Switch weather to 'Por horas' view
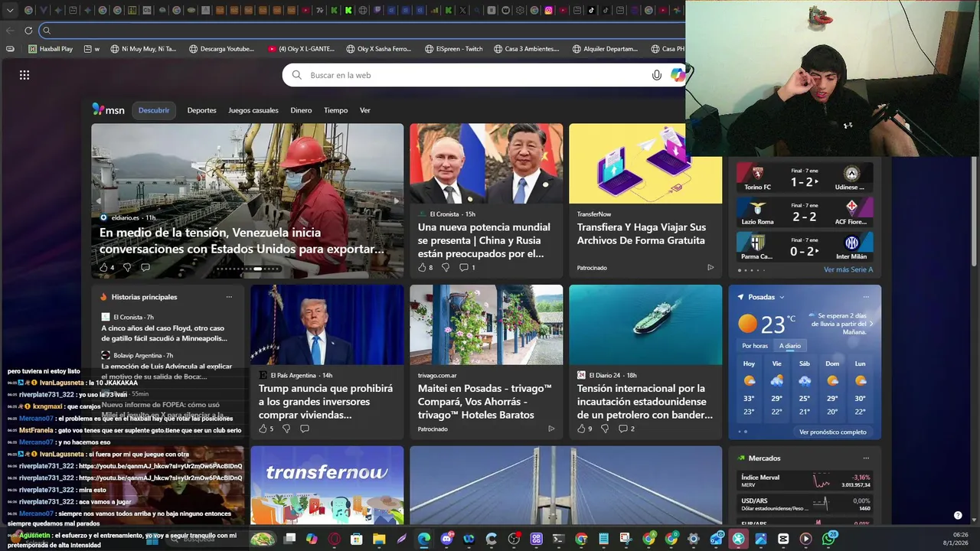Image resolution: width=980 pixels, height=551 pixels. tap(755, 346)
